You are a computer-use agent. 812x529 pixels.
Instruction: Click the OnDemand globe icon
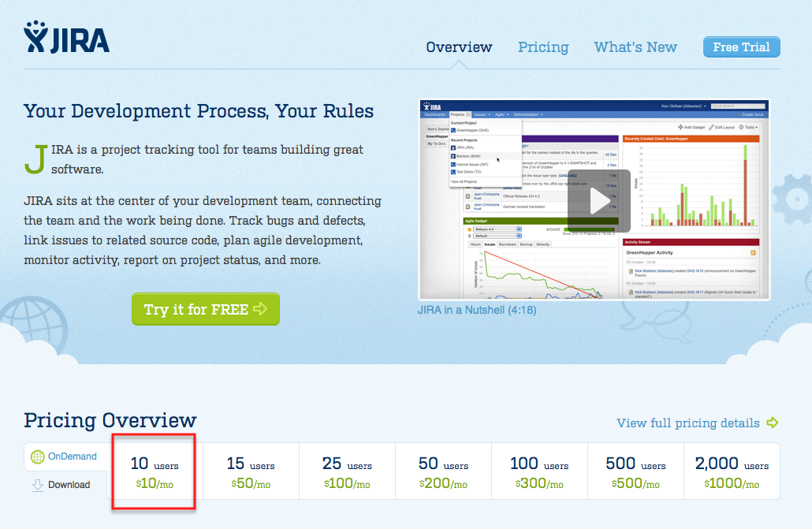pyautogui.click(x=37, y=456)
